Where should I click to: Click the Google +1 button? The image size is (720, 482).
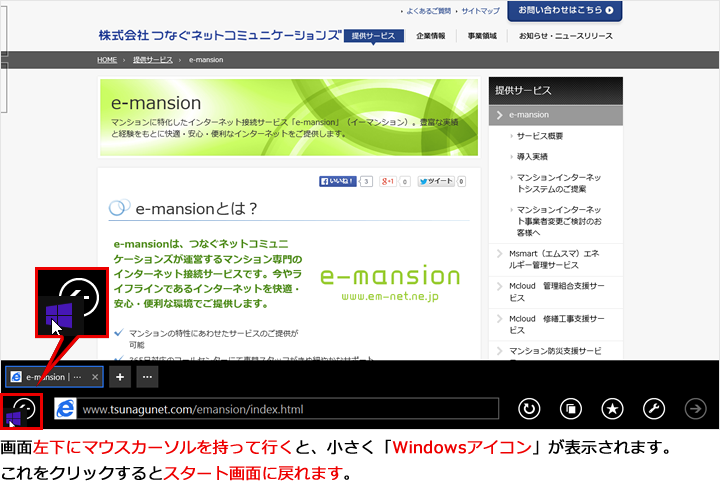(388, 181)
